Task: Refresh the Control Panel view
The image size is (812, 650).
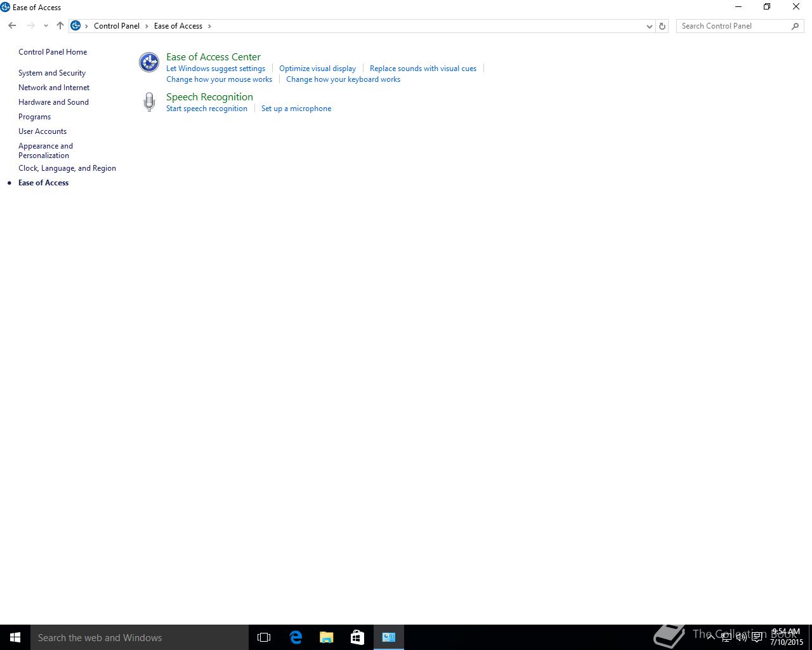Action: click(x=662, y=26)
